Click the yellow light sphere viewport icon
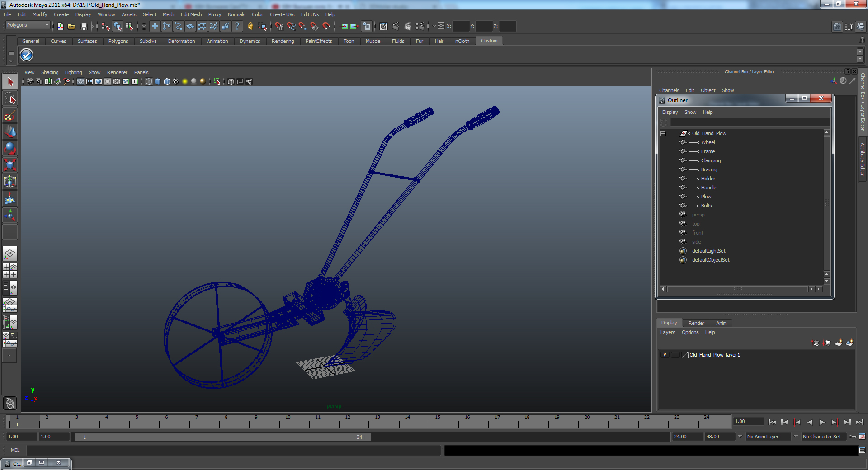 (185, 81)
